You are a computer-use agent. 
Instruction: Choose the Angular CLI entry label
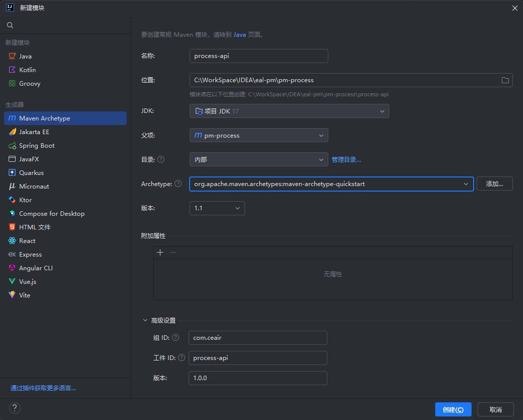(36, 268)
